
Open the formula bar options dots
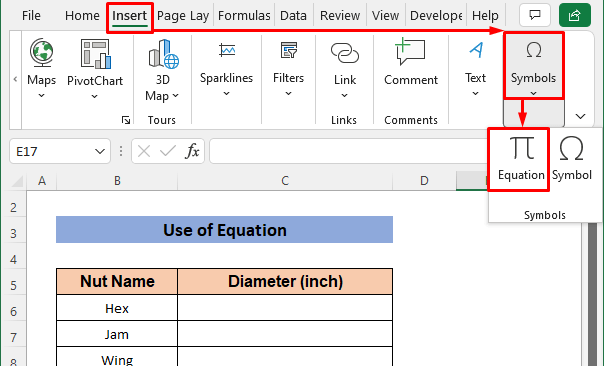point(121,151)
